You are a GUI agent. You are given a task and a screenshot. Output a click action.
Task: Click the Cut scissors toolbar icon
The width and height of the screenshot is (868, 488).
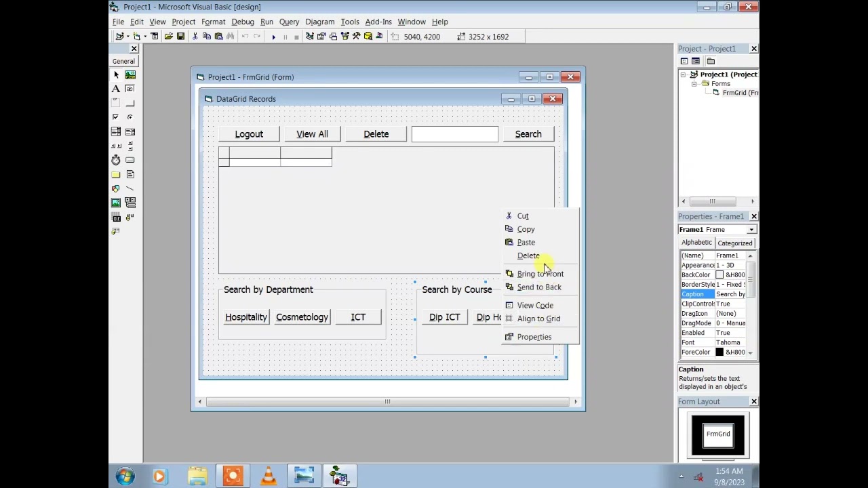(195, 37)
